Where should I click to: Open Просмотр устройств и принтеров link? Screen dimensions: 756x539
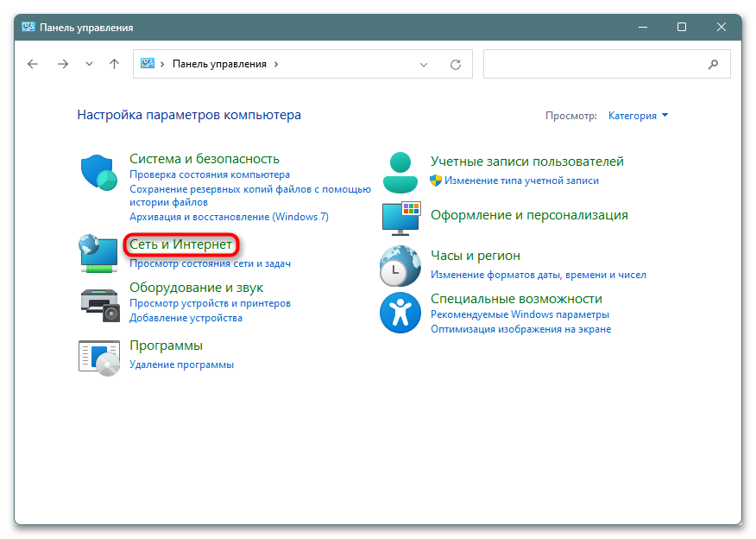tap(211, 303)
